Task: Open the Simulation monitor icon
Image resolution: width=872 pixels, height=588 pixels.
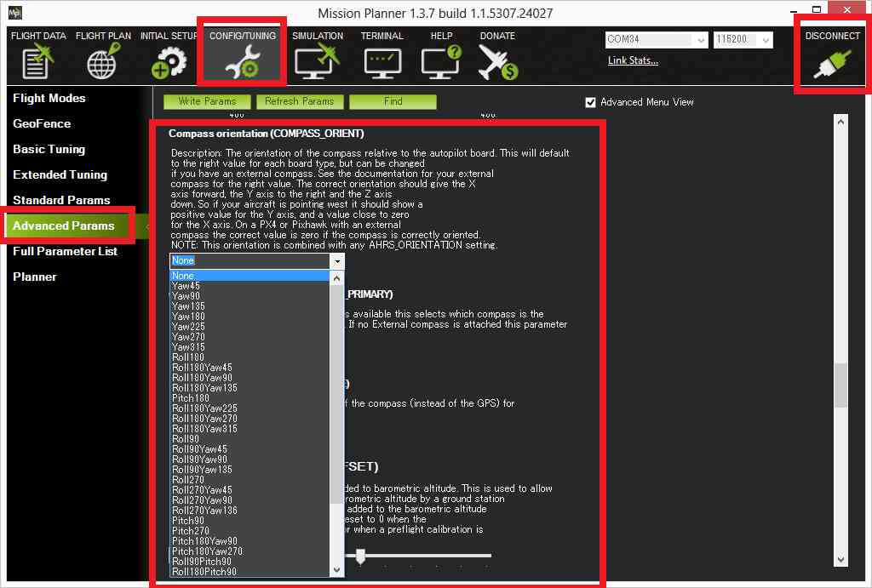Action: click(317, 61)
